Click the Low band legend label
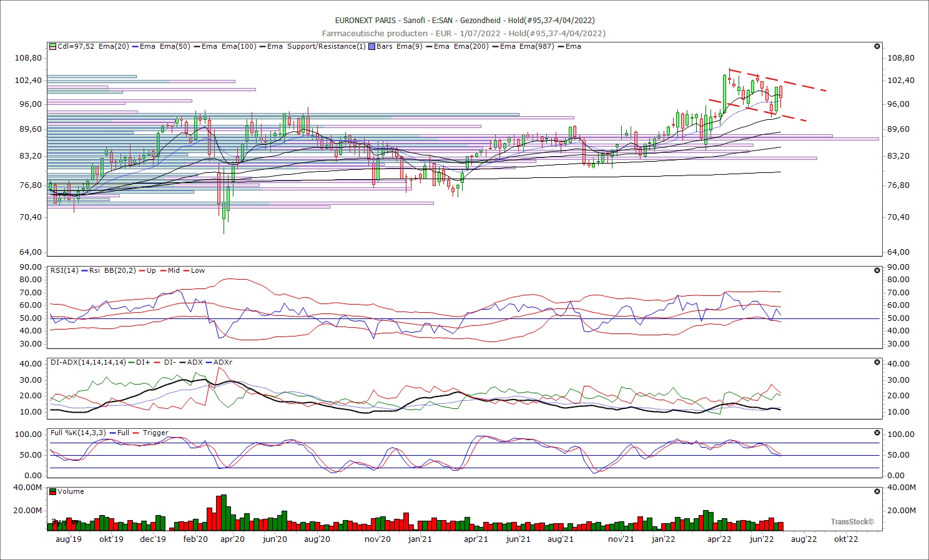The image size is (929, 560). pyautogui.click(x=198, y=270)
